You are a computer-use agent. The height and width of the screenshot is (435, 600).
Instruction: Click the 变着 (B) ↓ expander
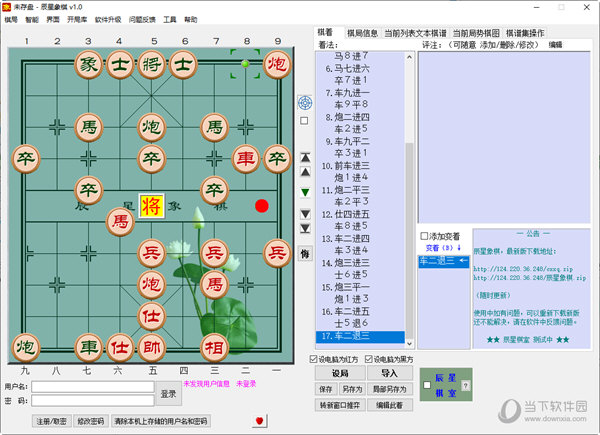coord(443,248)
